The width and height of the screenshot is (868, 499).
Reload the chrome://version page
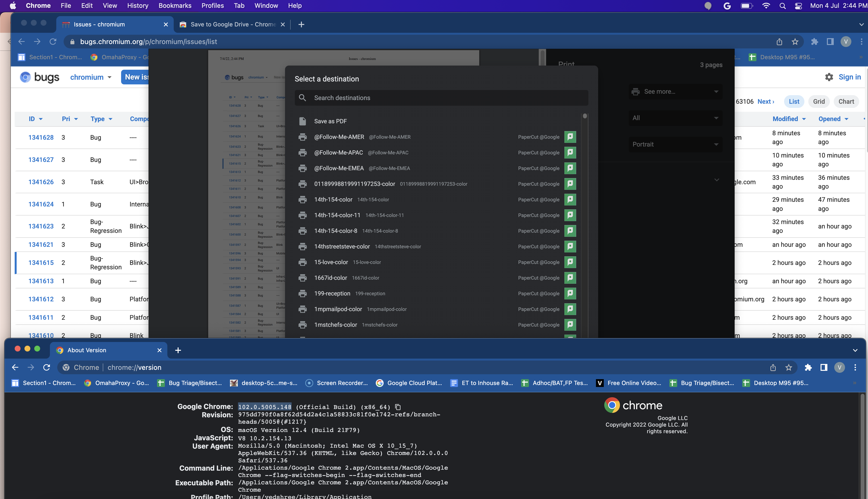pos(46,367)
